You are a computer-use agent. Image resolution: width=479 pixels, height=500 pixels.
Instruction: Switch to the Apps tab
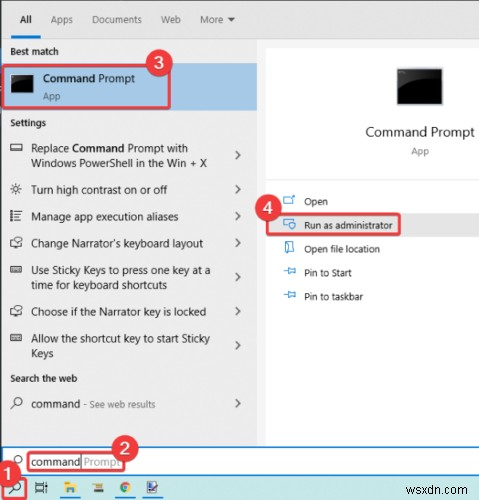tap(62, 20)
